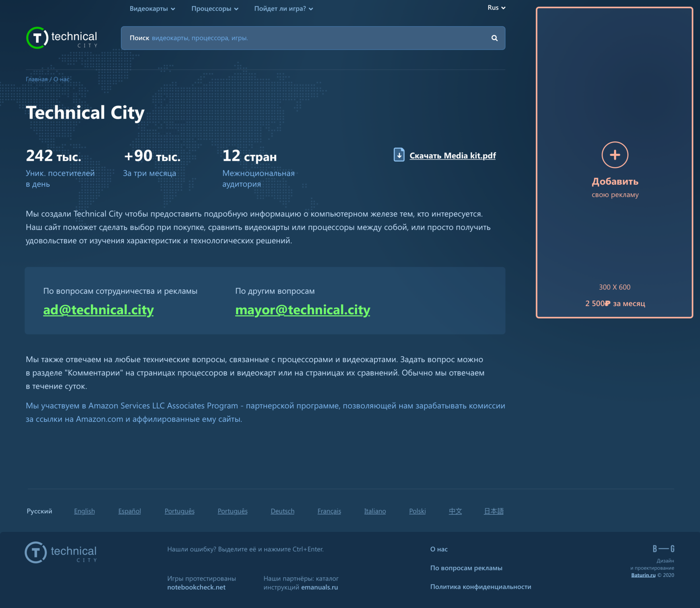
Task: Go to Главная breadcrumb link
Action: coord(37,79)
